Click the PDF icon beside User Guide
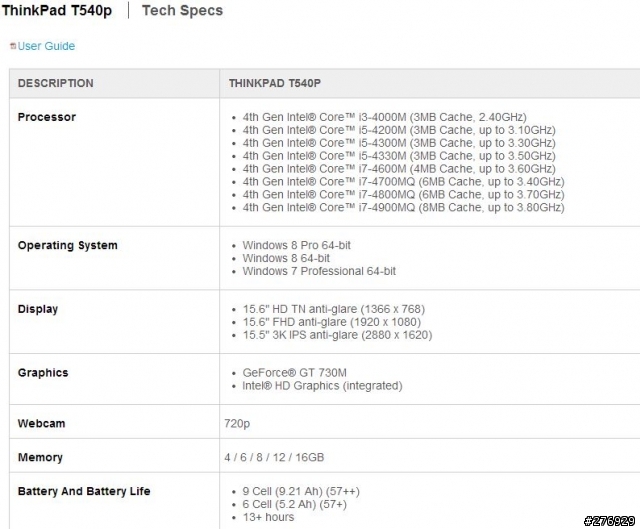The height and width of the screenshot is (529, 640). tap(13, 46)
